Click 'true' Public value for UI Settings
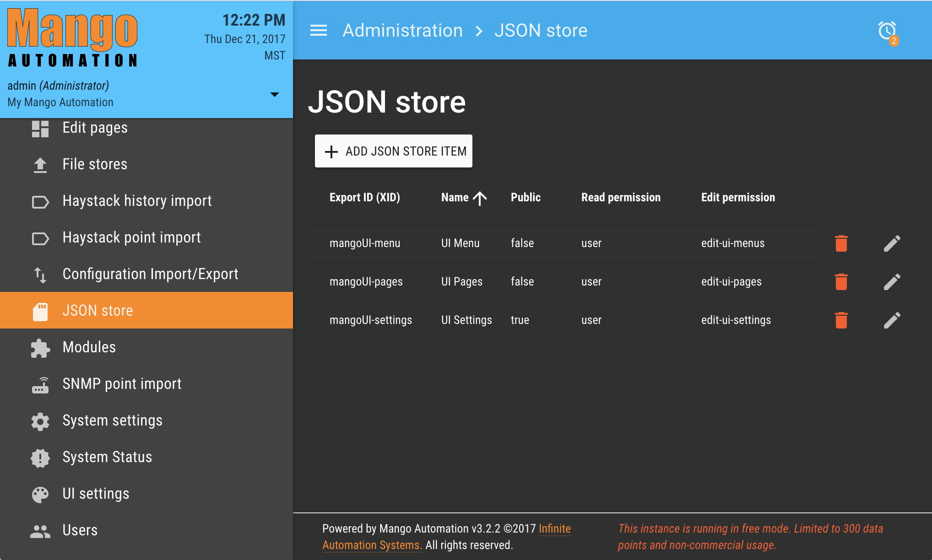932x560 pixels. coord(520,320)
